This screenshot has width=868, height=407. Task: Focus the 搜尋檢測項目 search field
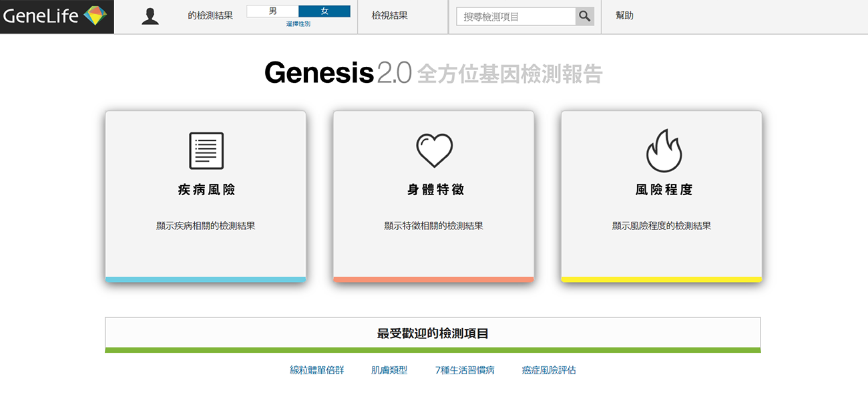pos(516,17)
